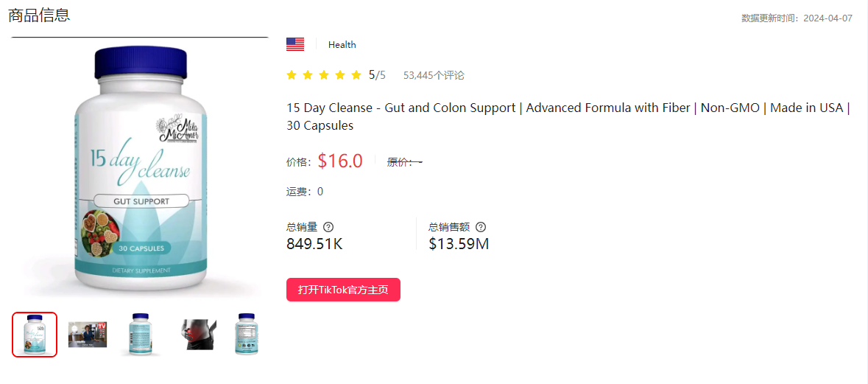Click the $13.59M total revenue figure
Screen dimensions: 868x384
459,244
